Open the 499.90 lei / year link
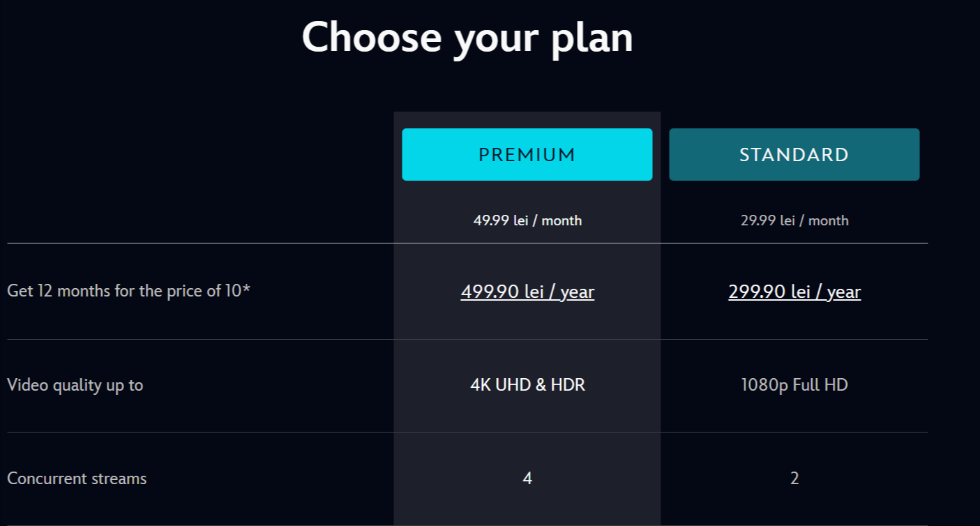 (x=527, y=292)
